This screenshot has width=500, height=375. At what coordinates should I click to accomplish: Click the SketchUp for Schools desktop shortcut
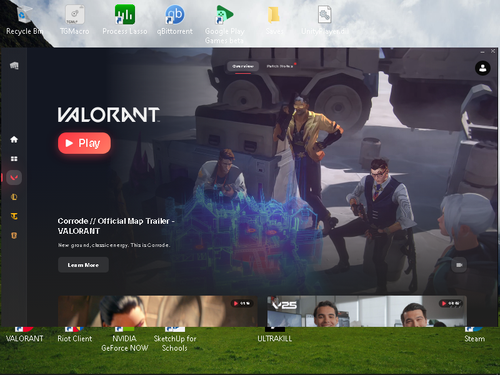[175, 340]
